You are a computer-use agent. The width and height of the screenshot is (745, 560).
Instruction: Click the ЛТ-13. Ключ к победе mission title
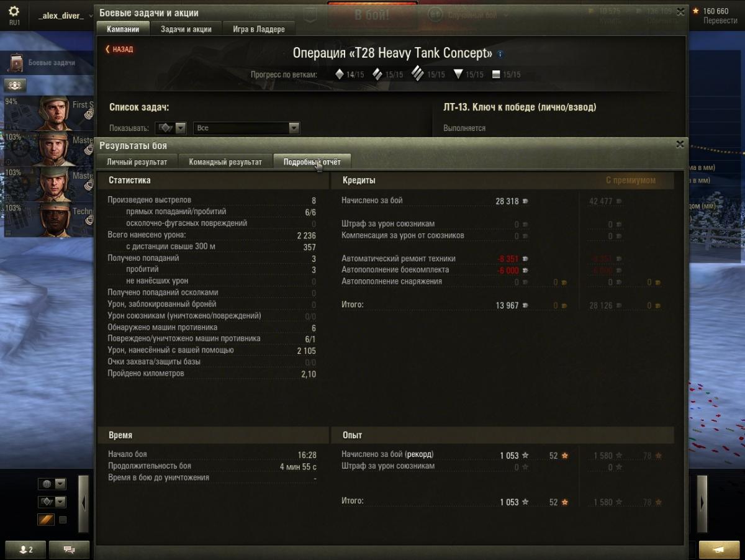[520, 107]
